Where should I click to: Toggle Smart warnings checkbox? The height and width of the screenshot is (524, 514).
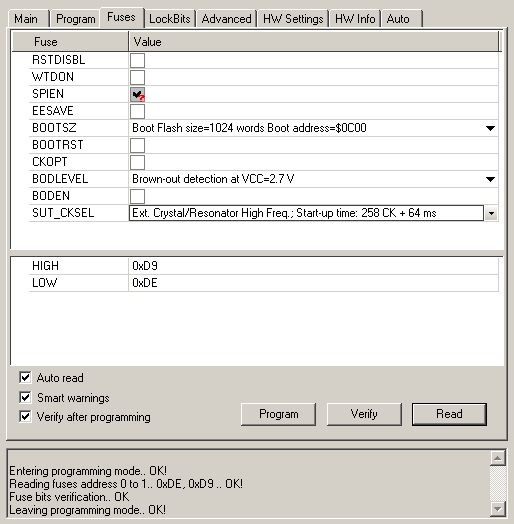point(25,397)
